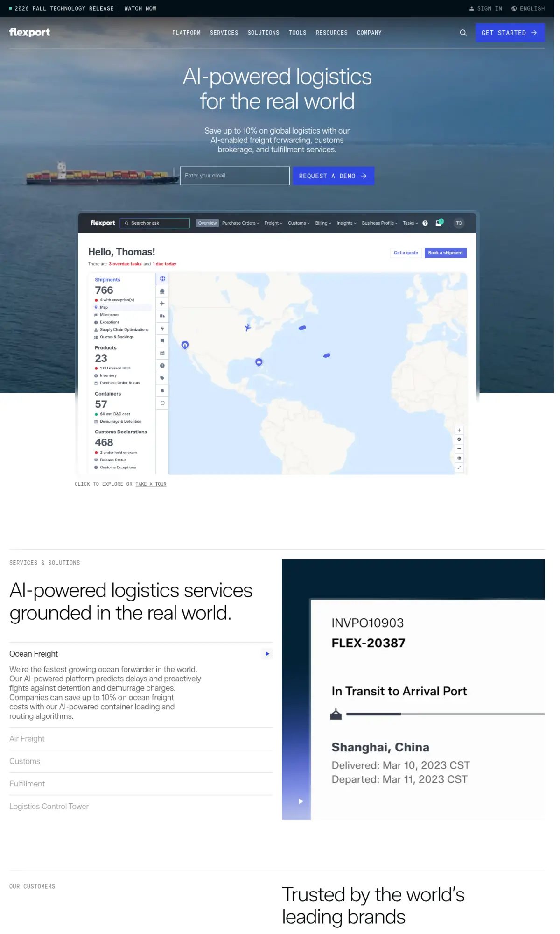Select 'Supply Chain Optimizations' entry
The width and height of the screenshot is (560, 934).
[x=124, y=330]
